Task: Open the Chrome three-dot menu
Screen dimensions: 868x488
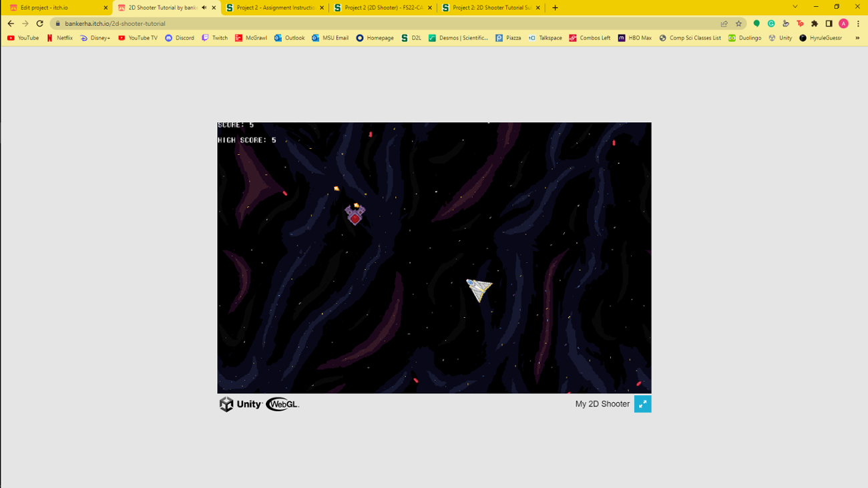Action: 859,22
